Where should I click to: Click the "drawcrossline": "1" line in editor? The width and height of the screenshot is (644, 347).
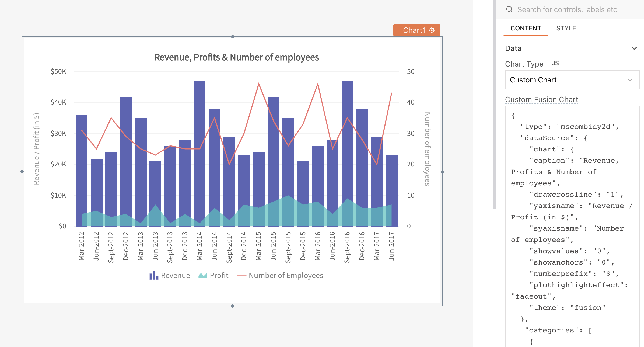pyautogui.click(x=576, y=195)
